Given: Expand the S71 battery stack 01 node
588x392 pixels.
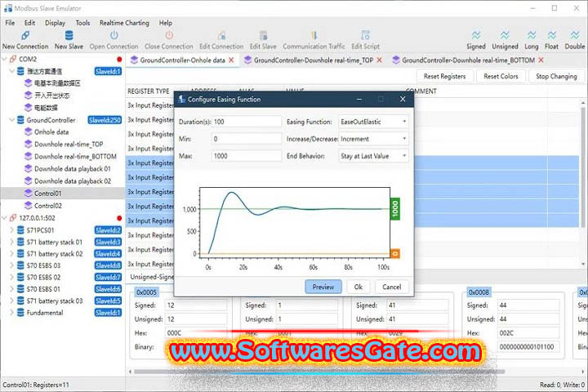Looking at the screenshot, I should [x=11, y=242].
